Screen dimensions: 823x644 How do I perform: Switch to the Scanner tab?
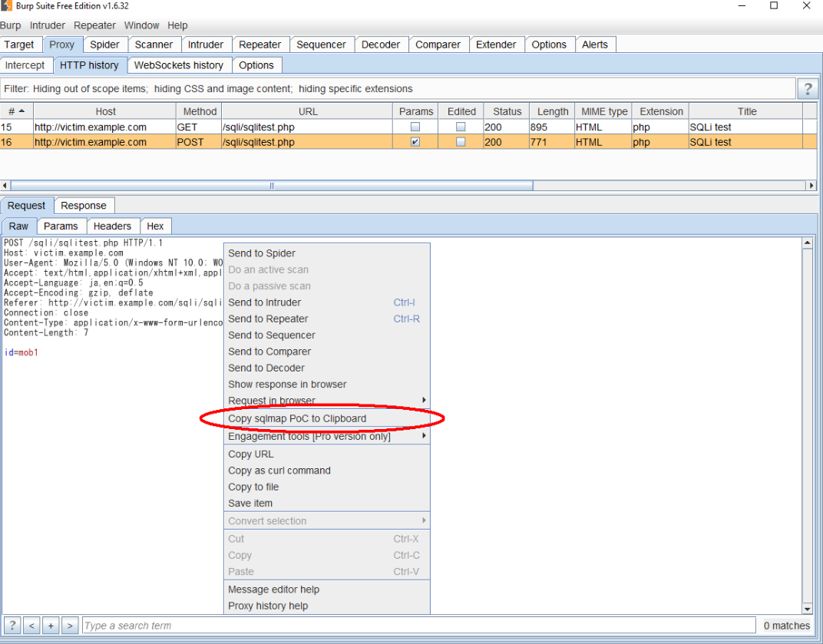[154, 45]
